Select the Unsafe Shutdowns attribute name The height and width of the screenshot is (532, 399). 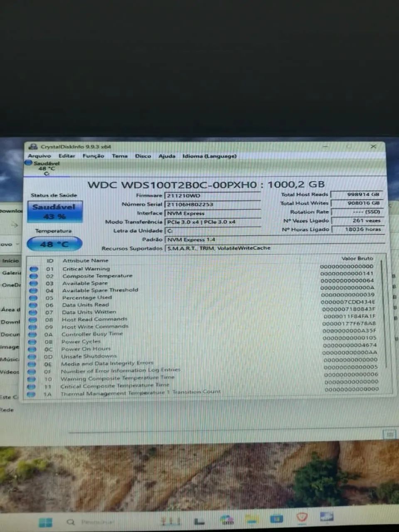(89, 356)
